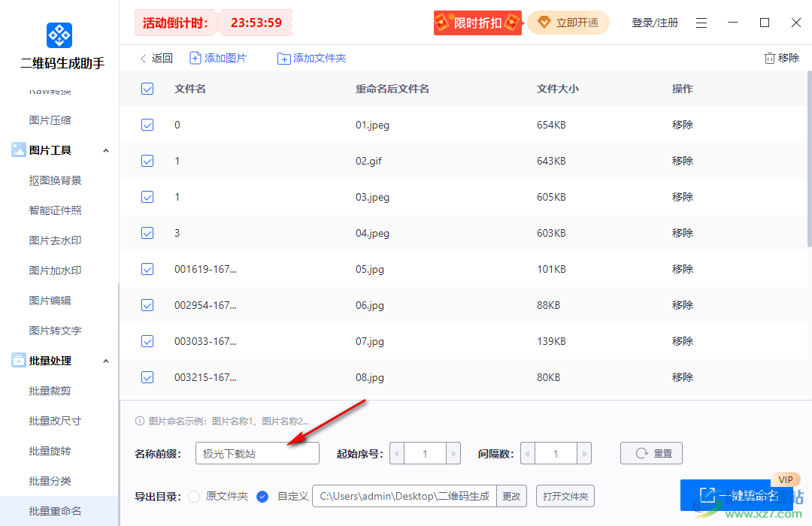Click the 二维码生成助手 app logo icon
The image size is (812, 526).
click(x=59, y=35)
